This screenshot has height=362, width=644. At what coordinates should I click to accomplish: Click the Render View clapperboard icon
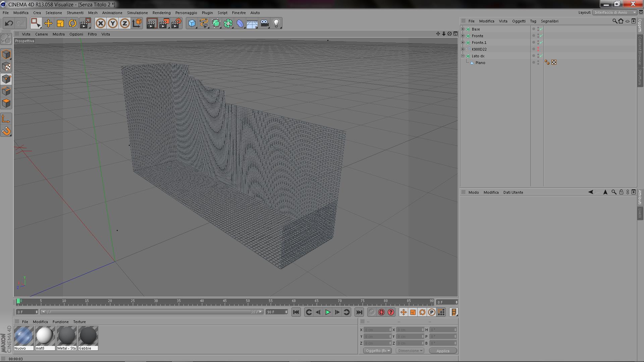[x=152, y=23]
